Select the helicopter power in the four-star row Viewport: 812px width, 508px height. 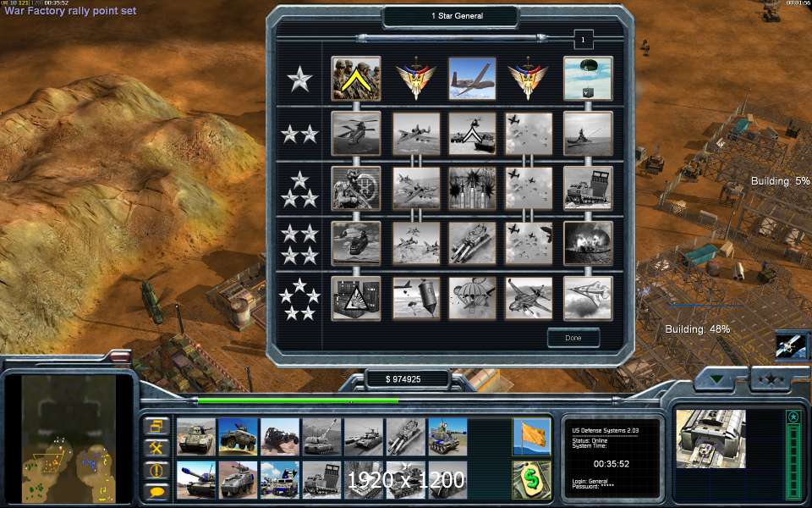(x=356, y=243)
